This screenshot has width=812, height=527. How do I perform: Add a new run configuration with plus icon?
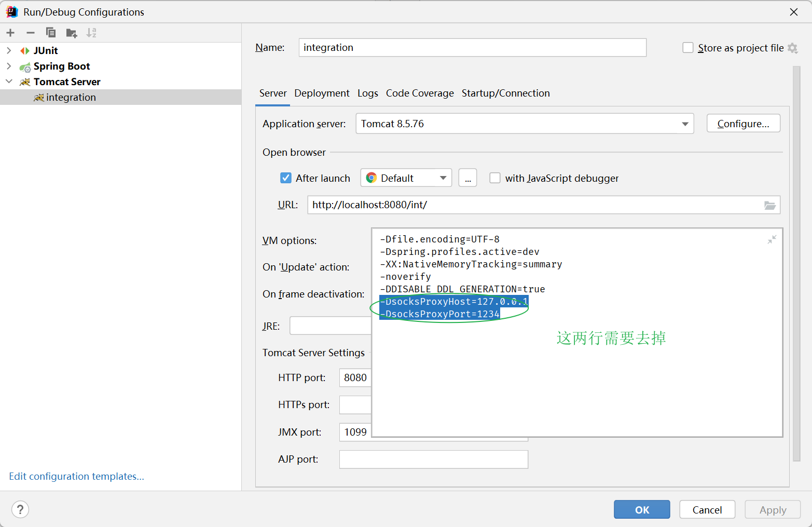tap(10, 32)
